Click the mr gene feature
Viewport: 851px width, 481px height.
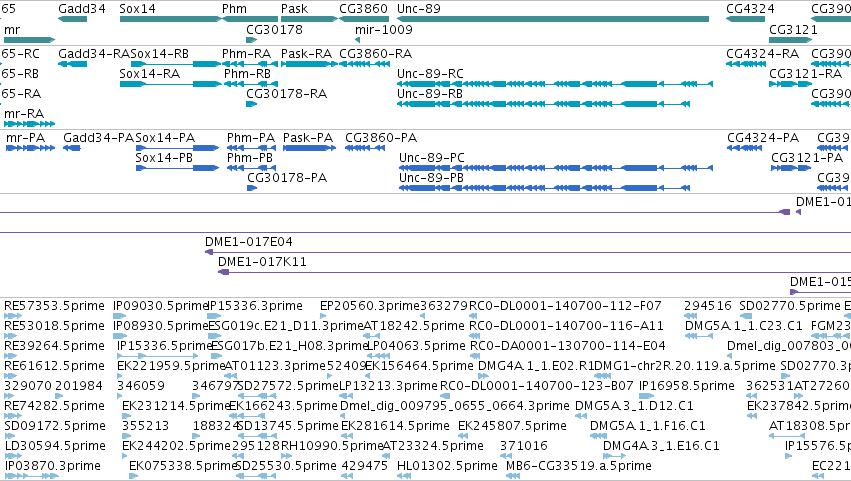pyautogui.click(x=29, y=40)
